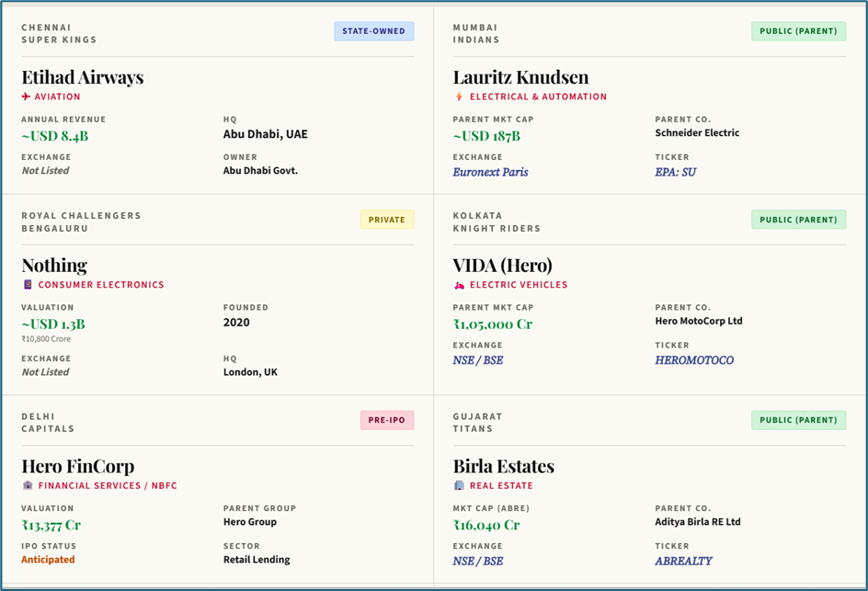Click the building icon beside Real Estate
868x591 pixels.
pyautogui.click(x=459, y=485)
